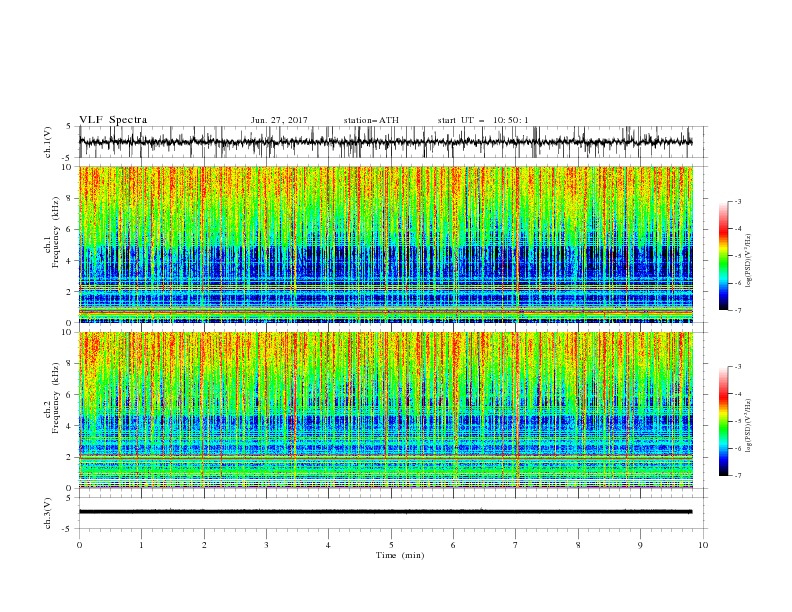Click the "-3" tick on ch.1 color bar
Image resolution: width=792 pixels, height=612 pixels.
(x=738, y=201)
